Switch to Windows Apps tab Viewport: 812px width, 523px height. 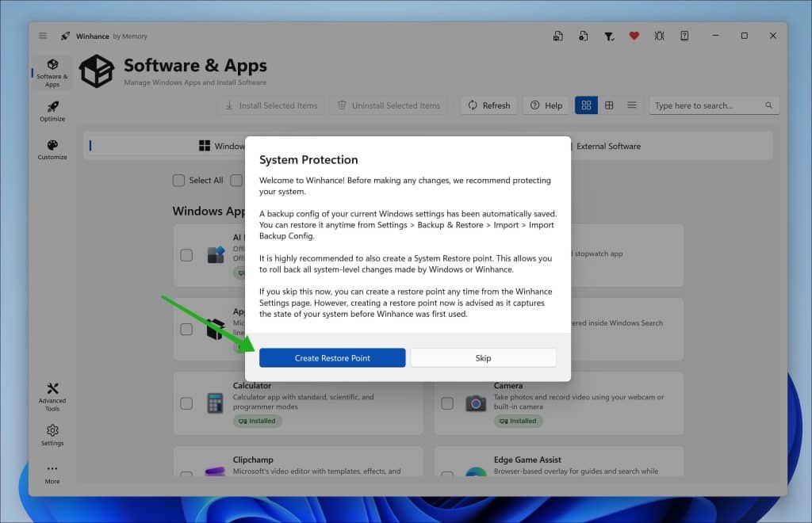point(222,146)
